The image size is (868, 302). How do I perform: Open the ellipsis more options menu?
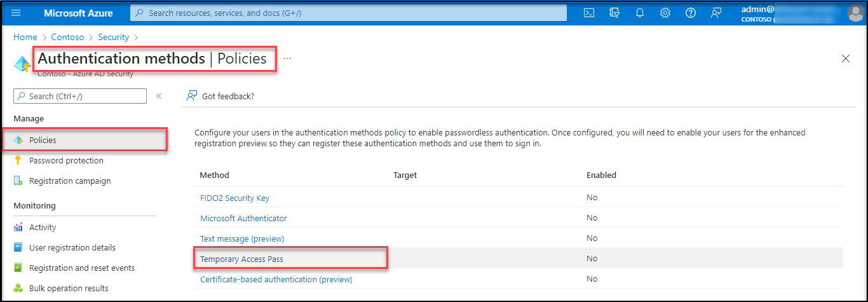click(287, 58)
